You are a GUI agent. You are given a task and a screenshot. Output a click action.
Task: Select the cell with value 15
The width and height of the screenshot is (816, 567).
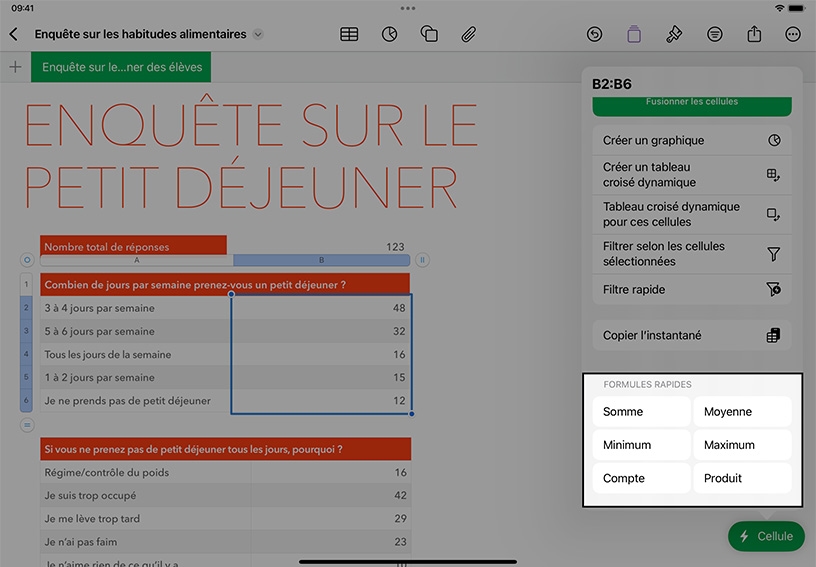coord(321,378)
